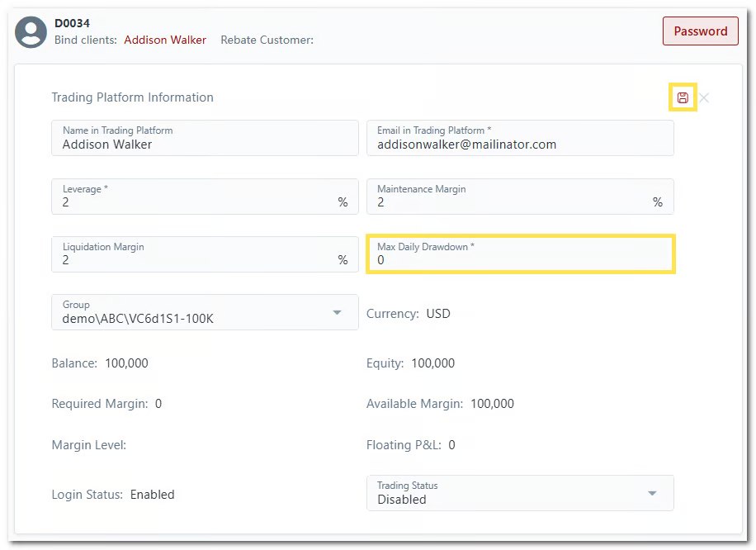Click the Disabled value in Trading Status
This screenshot has width=756, height=550.
tap(402, 500)
